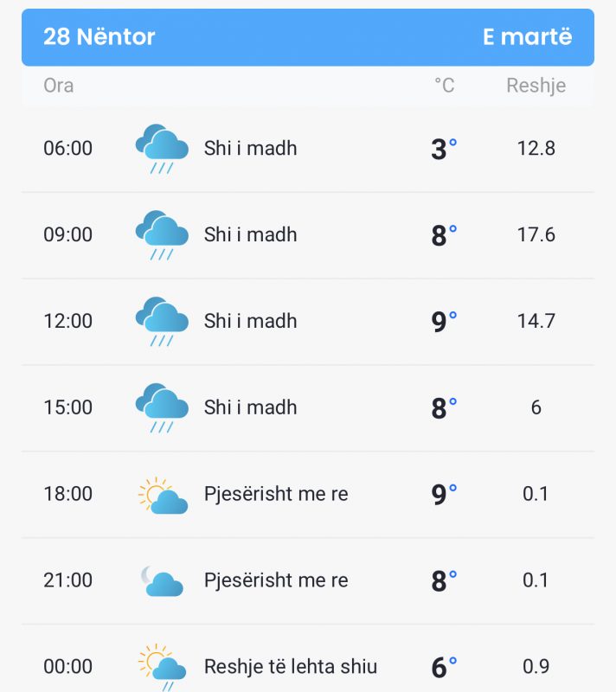Click the °C column header
Viewport: 616px width, 692px height.
[445, 86]
